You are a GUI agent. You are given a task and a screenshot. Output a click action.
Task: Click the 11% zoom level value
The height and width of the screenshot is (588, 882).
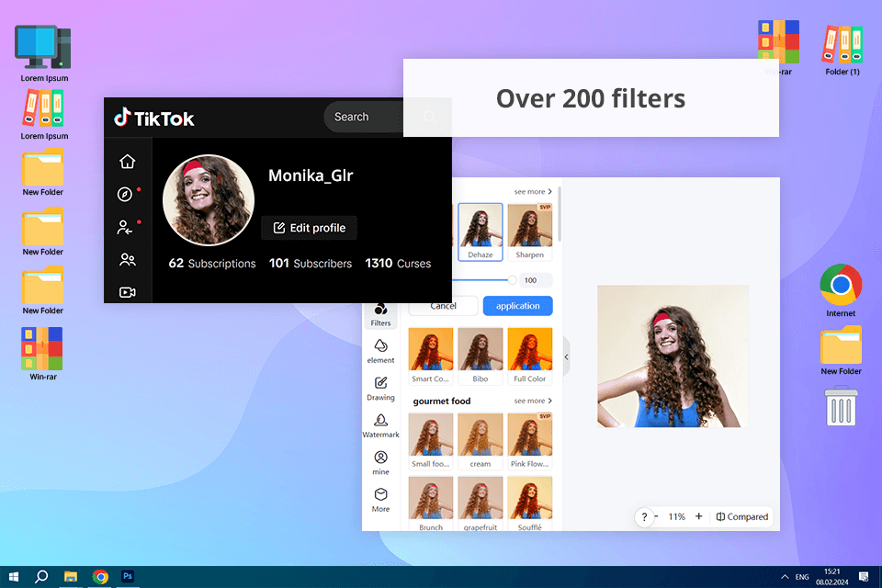677,516
